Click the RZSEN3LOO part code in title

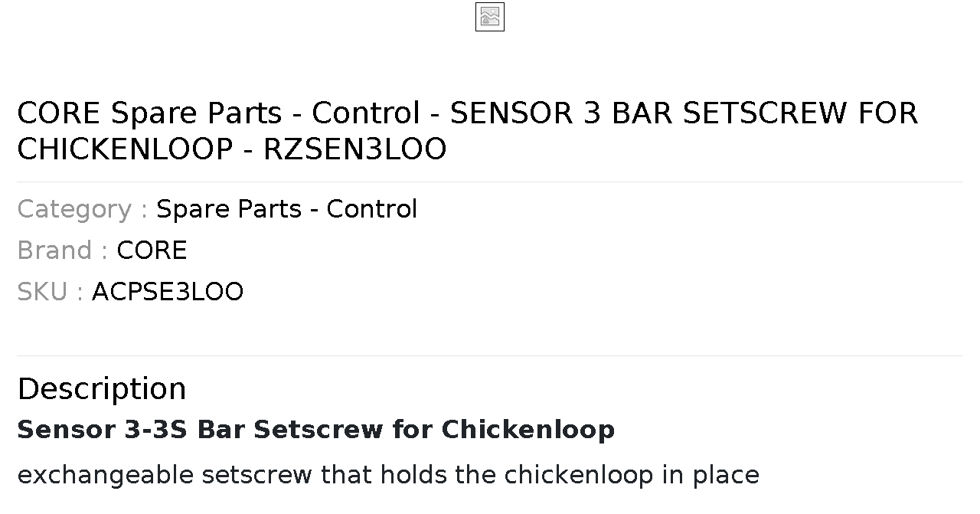354,149
